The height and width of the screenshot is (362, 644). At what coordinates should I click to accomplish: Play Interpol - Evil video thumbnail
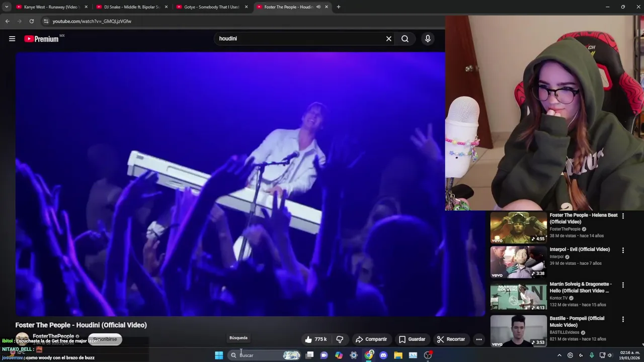518,261
